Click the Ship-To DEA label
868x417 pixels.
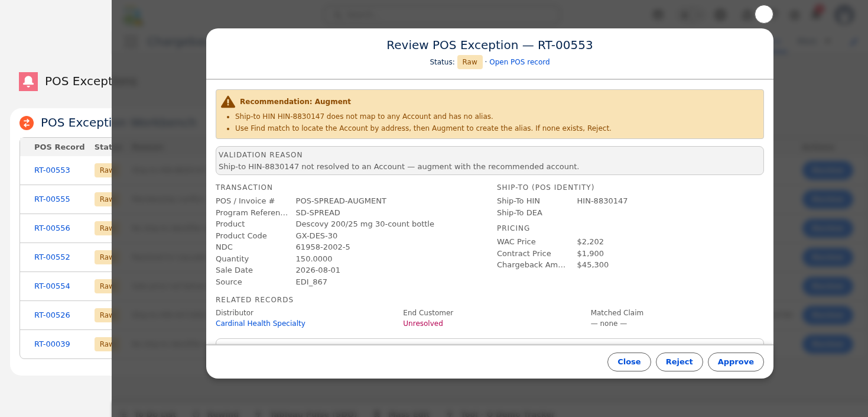tap(519, 213)
